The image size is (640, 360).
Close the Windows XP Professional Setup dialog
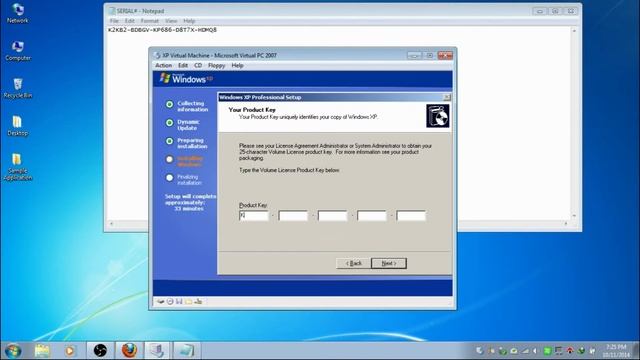[447, 97]
